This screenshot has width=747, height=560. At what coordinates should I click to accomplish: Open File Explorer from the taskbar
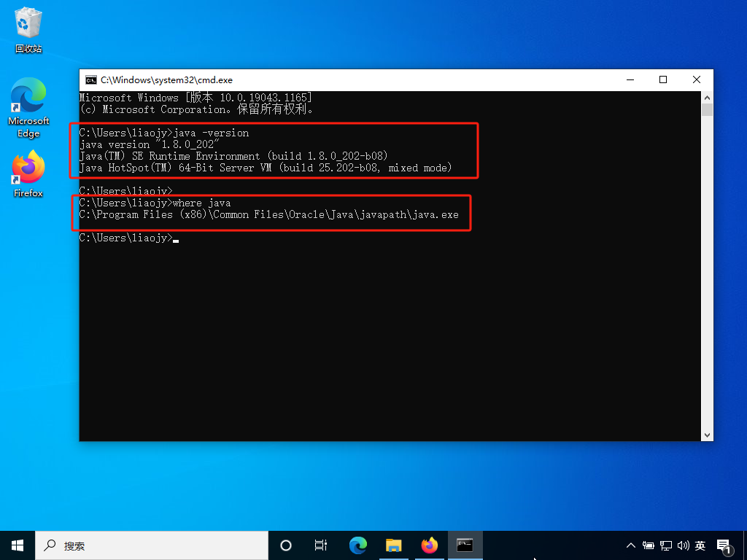(x=393, y=545)
